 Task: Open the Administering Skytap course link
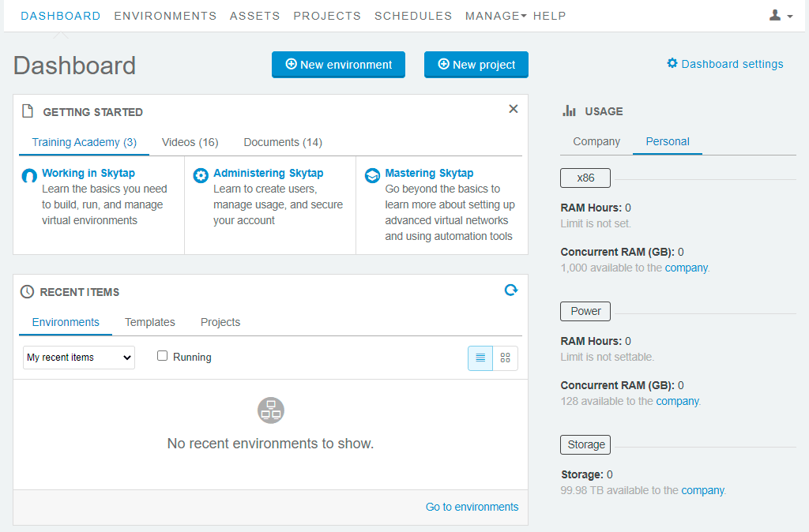coord(269,173)
